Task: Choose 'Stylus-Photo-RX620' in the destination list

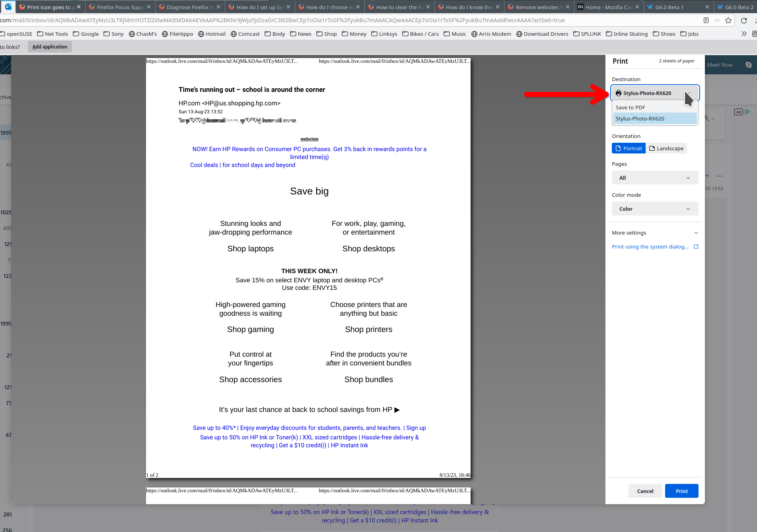Action: pyautogui.click(x=655, y=118)
